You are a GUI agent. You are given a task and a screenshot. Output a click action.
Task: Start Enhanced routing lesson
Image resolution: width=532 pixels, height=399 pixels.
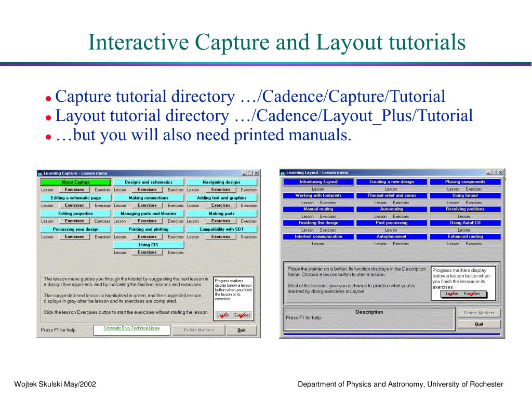point(465,236)
